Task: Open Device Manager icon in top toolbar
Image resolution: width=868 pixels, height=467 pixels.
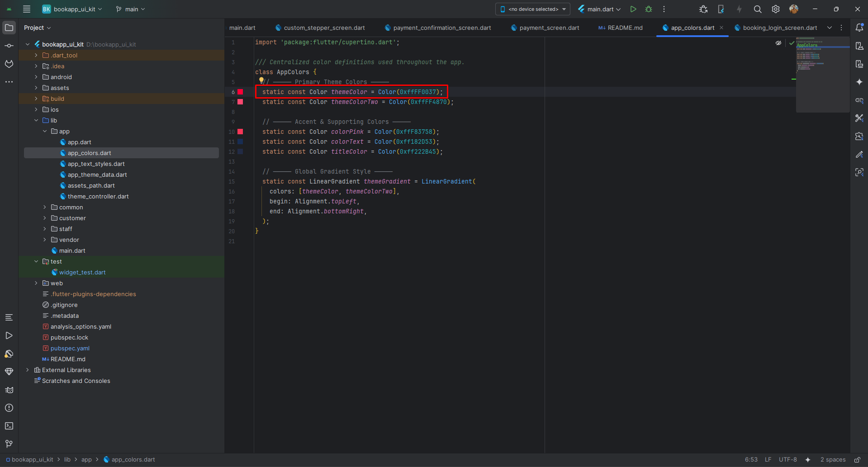Action: click(x=721, y=9)
